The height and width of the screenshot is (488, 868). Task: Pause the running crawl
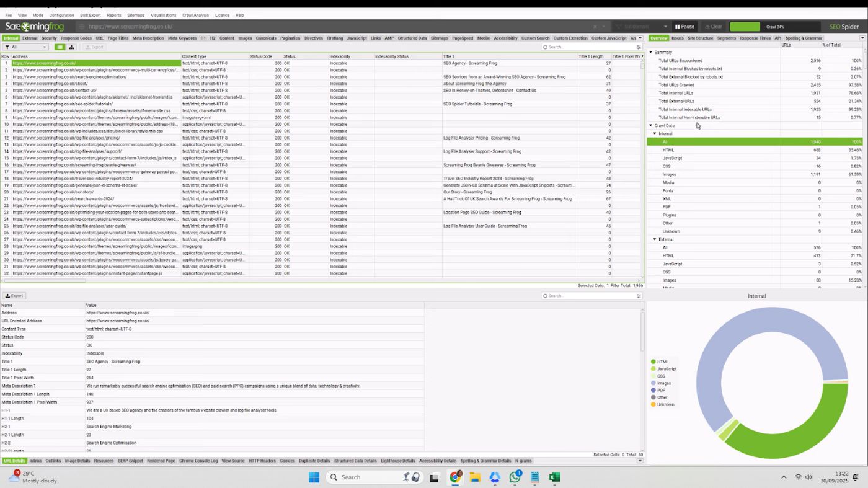pyautogui.click(x=684, y=27)
